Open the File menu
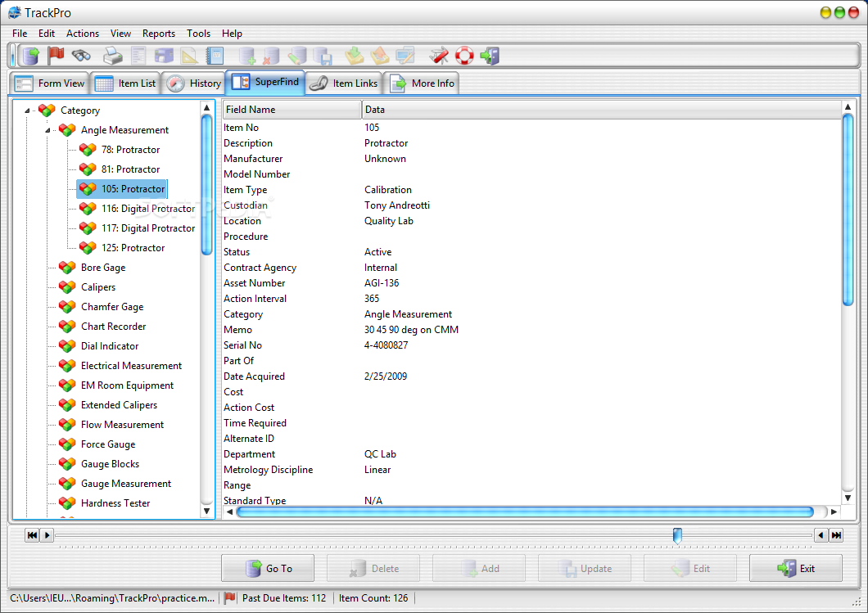Screen dimensions: 868x613 click(20, 34)
